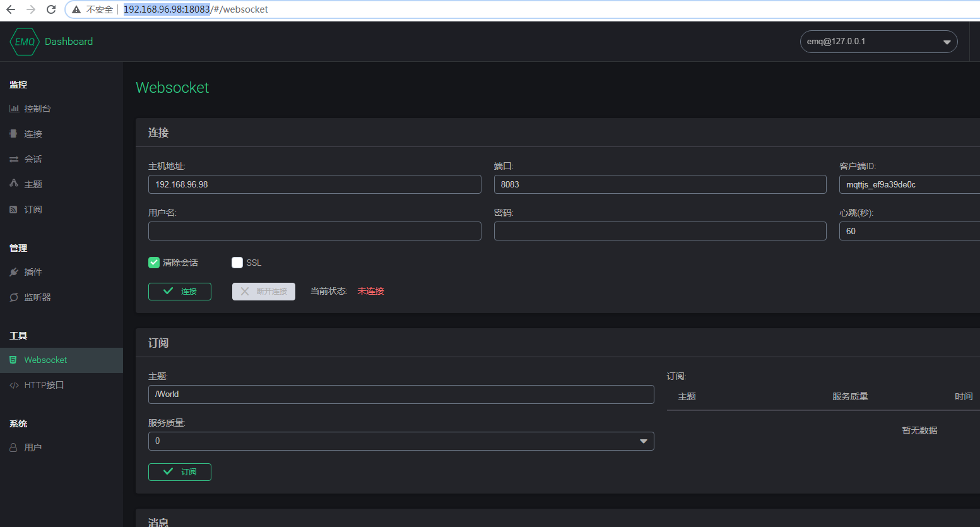This screenshot has height=527, width=980.
Task: Click the browser refresh arrow
Action: tap(50, 9)
